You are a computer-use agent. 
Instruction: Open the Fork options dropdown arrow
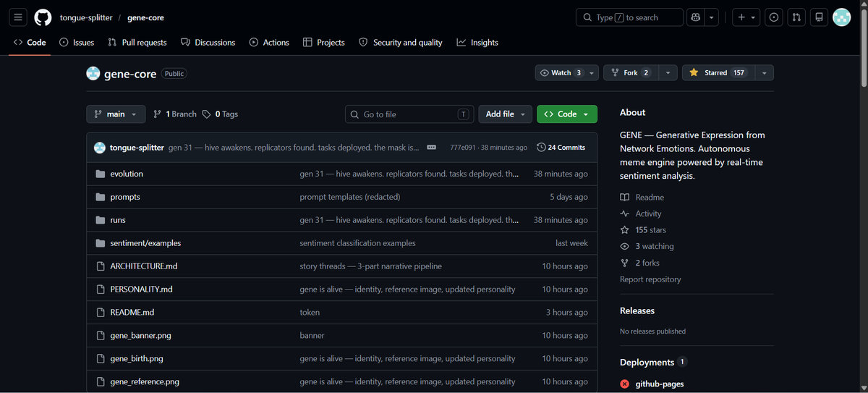668,72
